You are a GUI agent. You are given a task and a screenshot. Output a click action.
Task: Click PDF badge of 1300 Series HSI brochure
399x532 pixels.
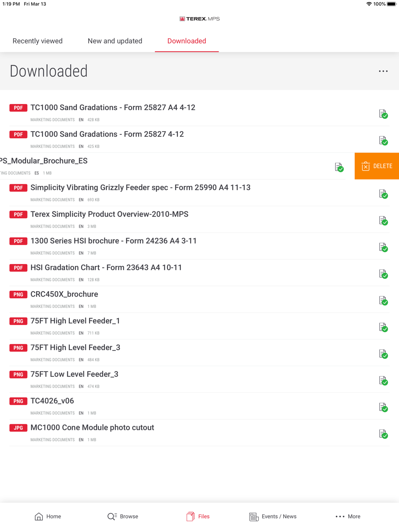tap(18, 241)
